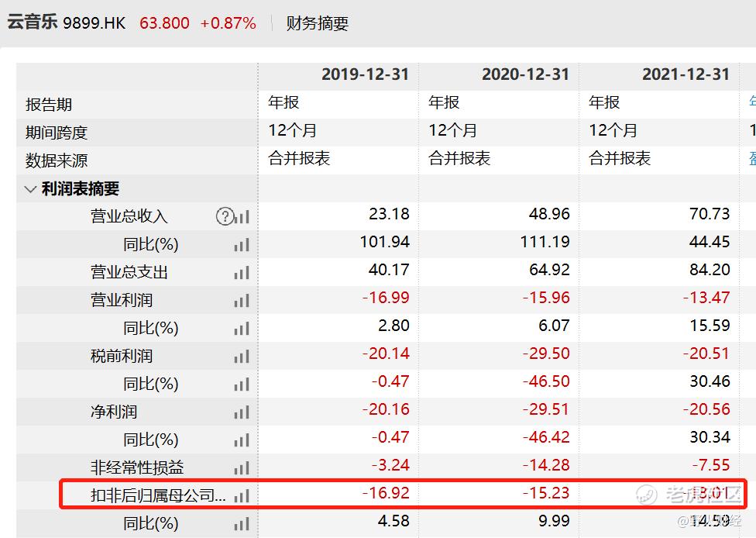Open the chart icon for 非经常性损益

coord(242,468)
